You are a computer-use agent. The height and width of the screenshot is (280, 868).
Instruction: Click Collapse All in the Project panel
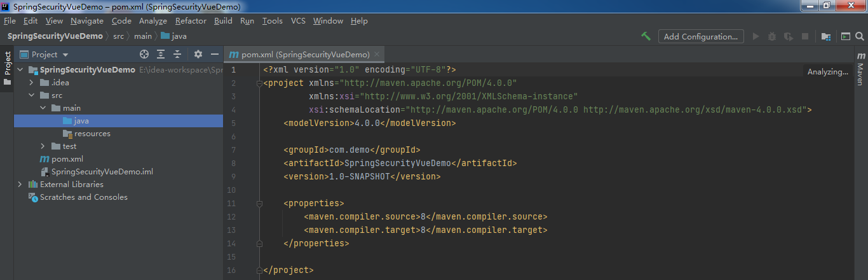(x=178, y=54)
